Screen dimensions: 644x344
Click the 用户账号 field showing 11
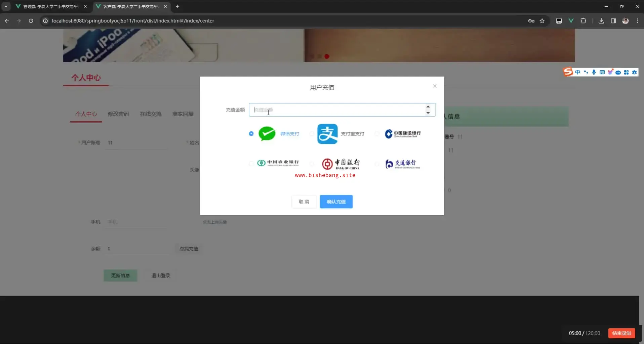(x=135, y=142)
